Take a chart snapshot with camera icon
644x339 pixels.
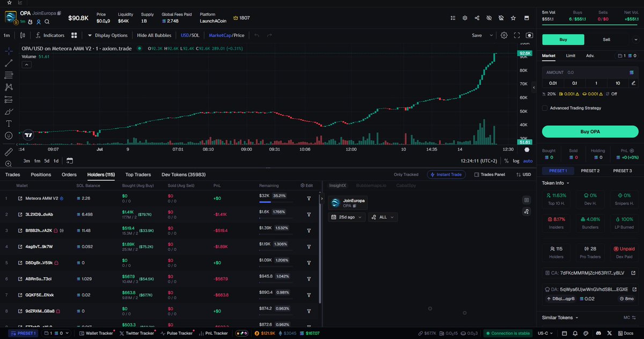tap(529, 35)
